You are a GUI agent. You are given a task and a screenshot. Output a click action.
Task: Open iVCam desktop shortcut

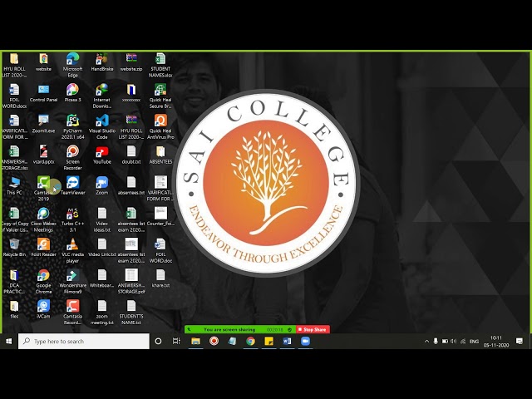point(43,309)
